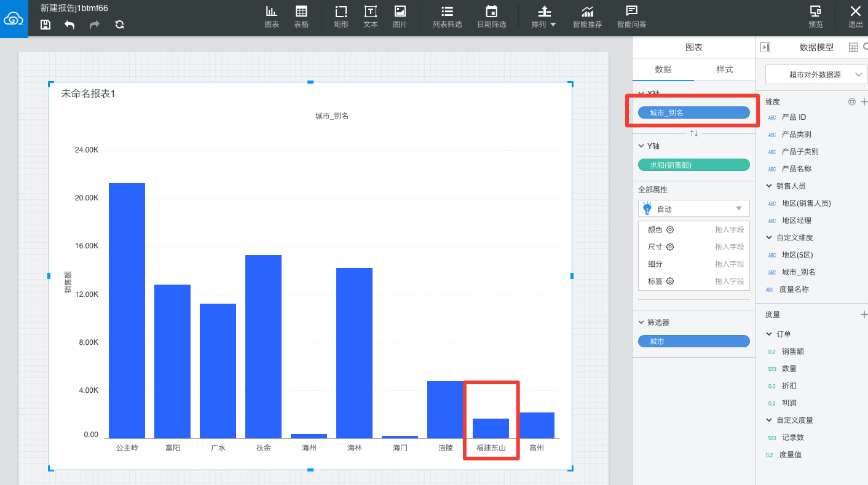Click the cloud logo icon
The image size is (868, 485).
14,19
